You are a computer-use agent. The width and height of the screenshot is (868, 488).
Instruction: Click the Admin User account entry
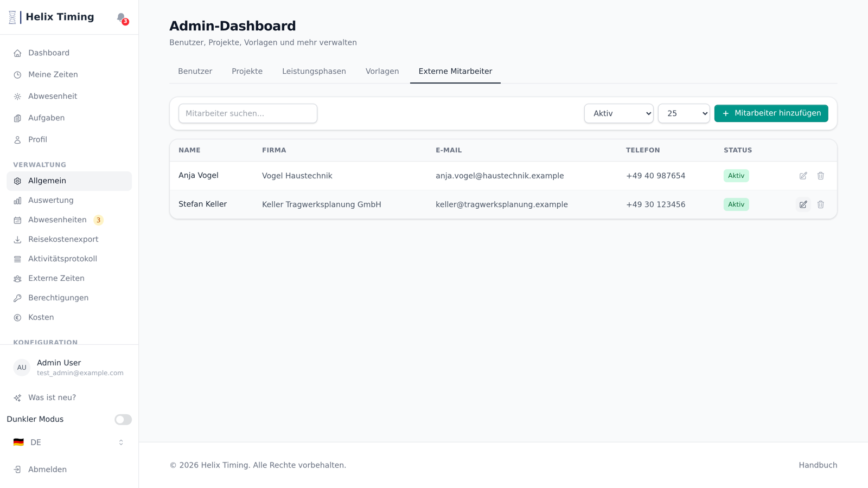click(x=69, y=368)
